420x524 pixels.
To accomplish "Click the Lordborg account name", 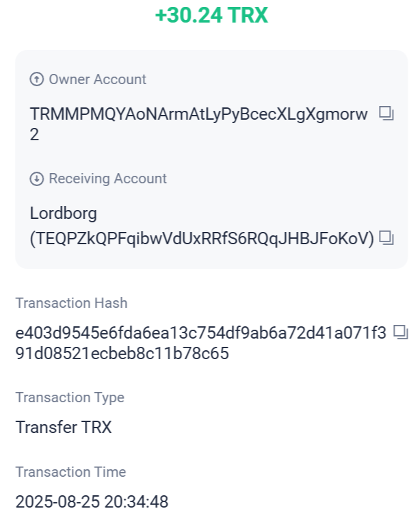I will click(64, 213).
